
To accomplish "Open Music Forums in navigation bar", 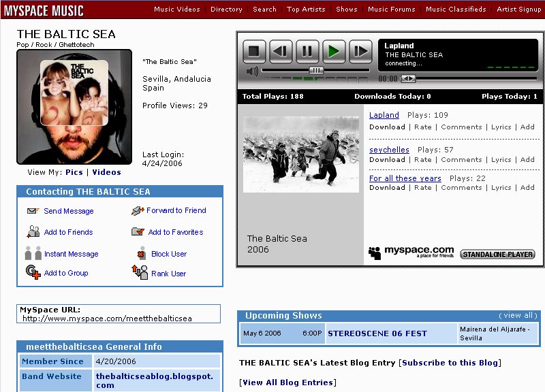I will tap(391, 10).
